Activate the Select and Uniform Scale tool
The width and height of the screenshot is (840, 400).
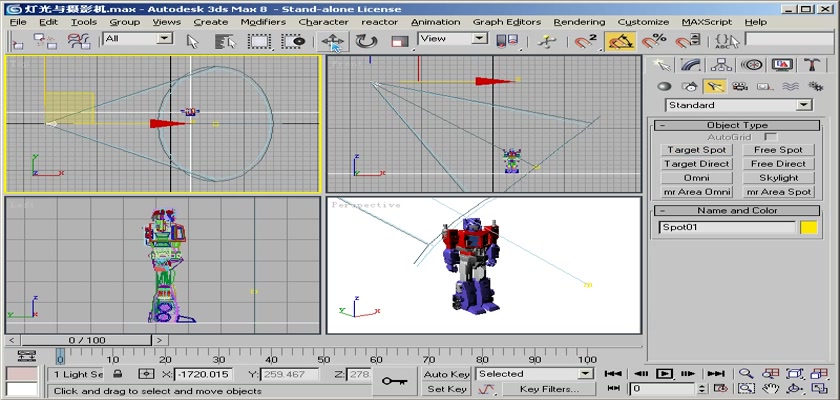pyautogui.click(x=400, y=41)
